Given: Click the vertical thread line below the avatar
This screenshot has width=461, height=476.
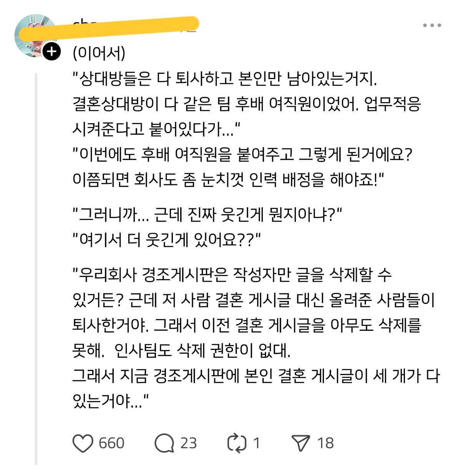Looking at the screenshot, I should click(36, 269).
